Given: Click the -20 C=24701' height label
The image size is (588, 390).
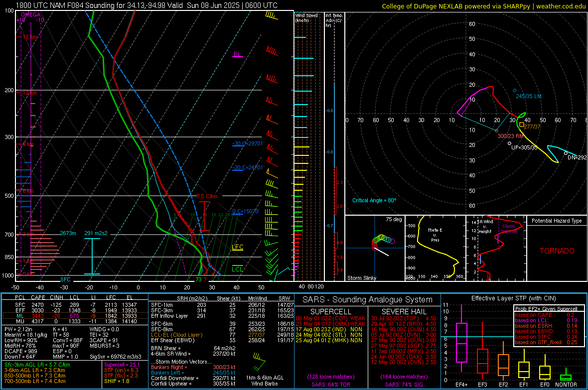Looking at the screenshot, I should coord(248,168).
